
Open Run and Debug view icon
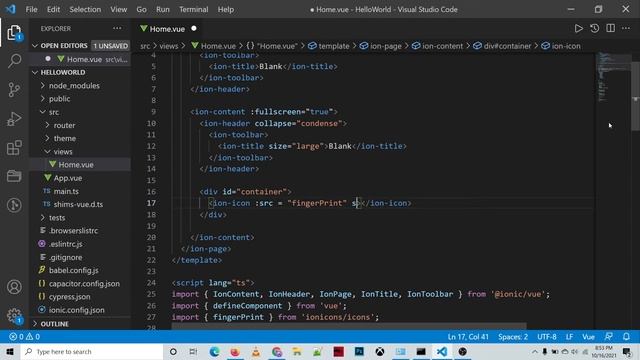[14, 119]
